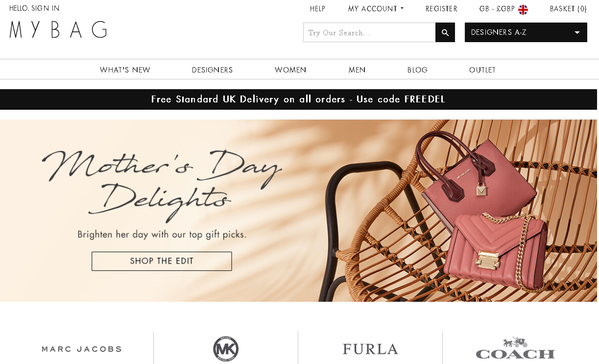
Task: Select the Marc Jacobs brand logo
Action: click(81, 349)
